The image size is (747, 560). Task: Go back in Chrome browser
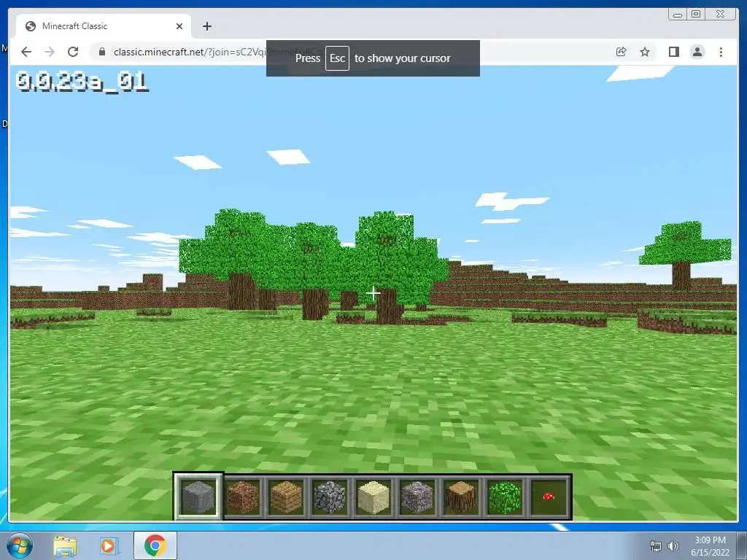[x=26, y=52]
